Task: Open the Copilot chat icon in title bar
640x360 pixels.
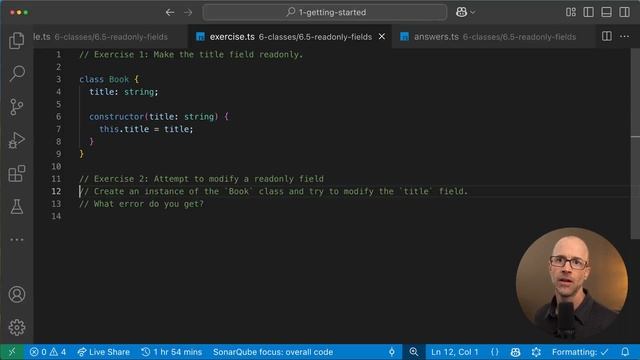Action: 461,12
